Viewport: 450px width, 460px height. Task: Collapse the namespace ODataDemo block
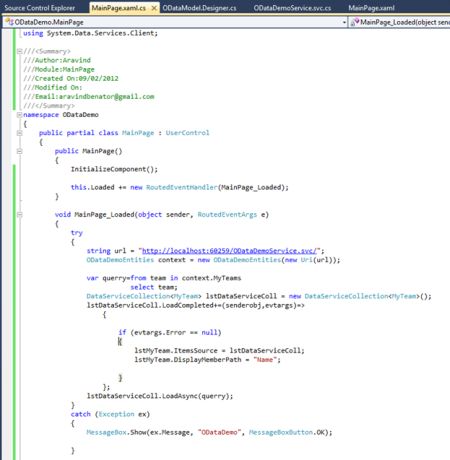pos(19,115)
